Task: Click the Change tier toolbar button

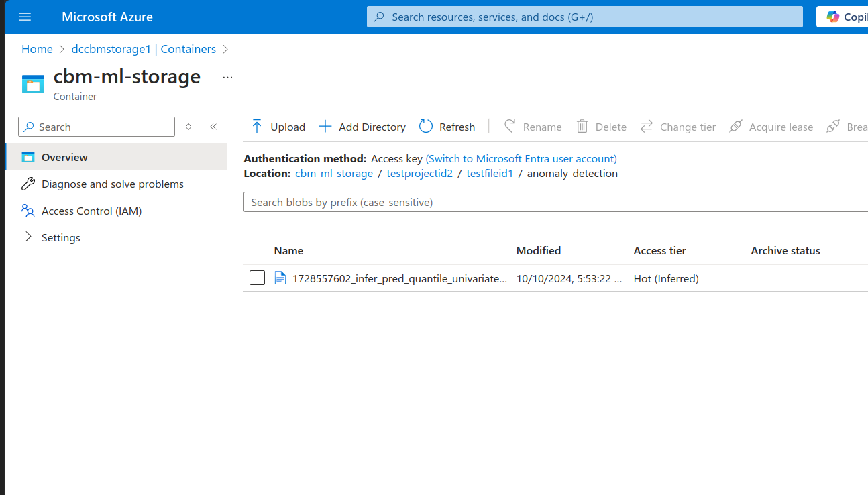Action: 678,127
